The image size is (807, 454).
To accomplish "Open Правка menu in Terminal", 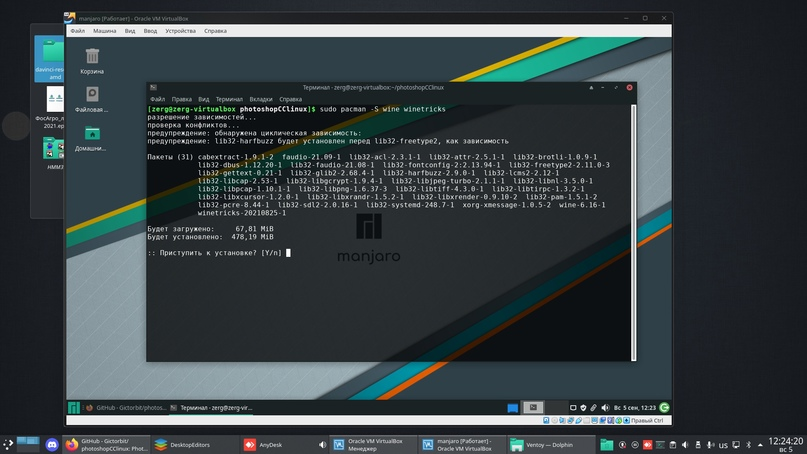I will point(182,99).
